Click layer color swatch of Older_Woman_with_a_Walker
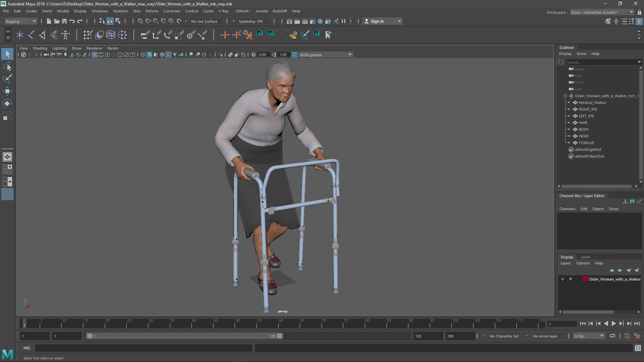644x362 pixels. point(585,279)
